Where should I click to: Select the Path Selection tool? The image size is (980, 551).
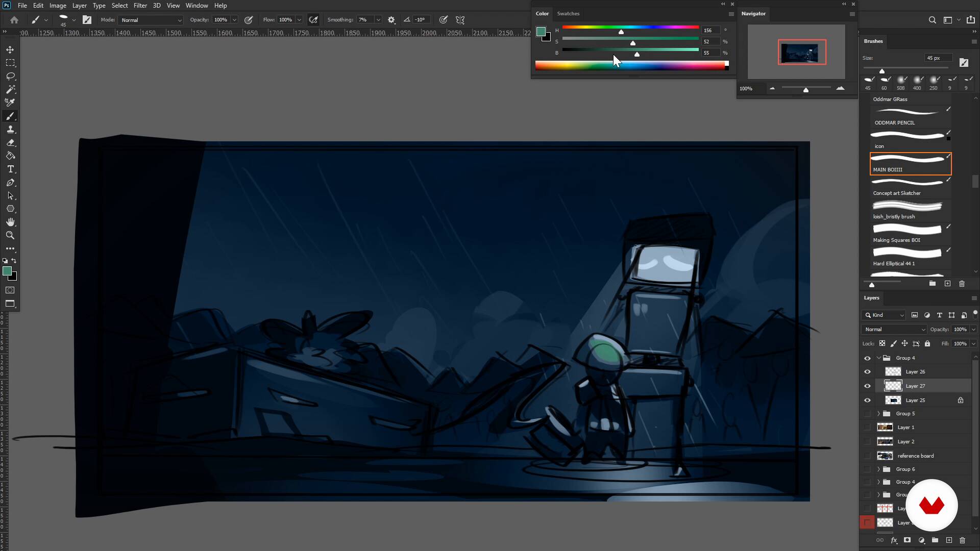(10, 195)
